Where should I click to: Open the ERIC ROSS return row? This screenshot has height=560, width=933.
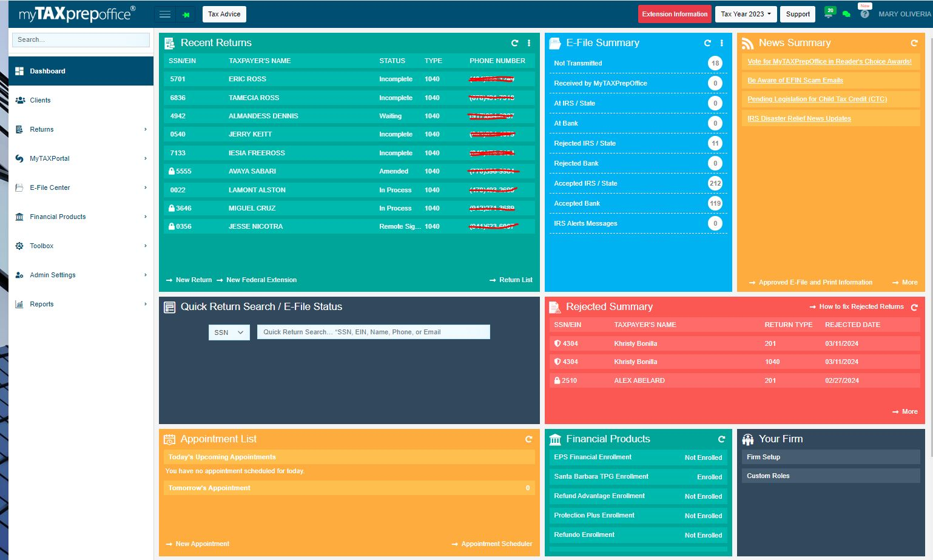(x=349, y=79)
